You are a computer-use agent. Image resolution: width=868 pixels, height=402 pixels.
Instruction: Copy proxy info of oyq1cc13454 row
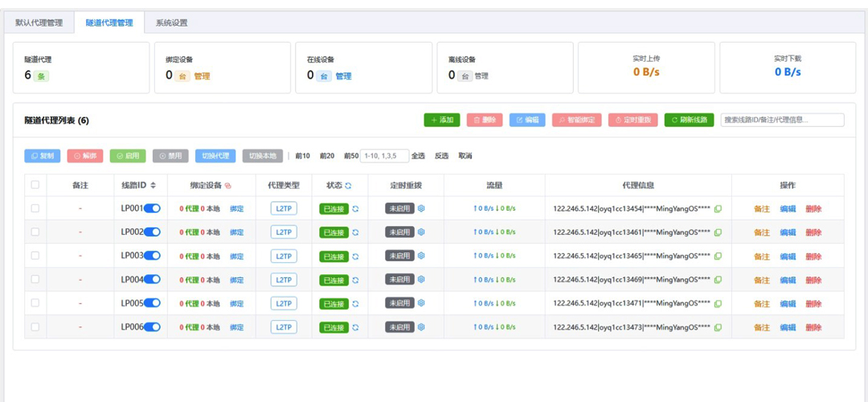[718, 209]
